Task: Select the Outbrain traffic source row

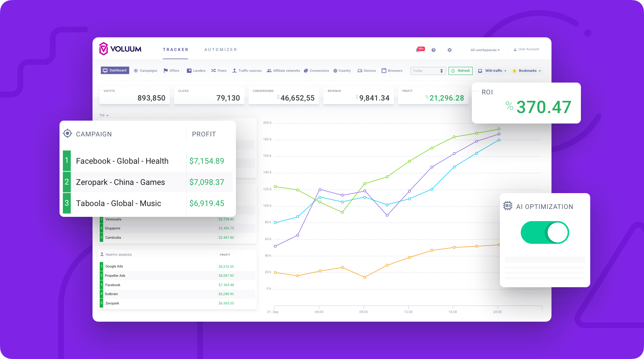Action: (177, 294)
